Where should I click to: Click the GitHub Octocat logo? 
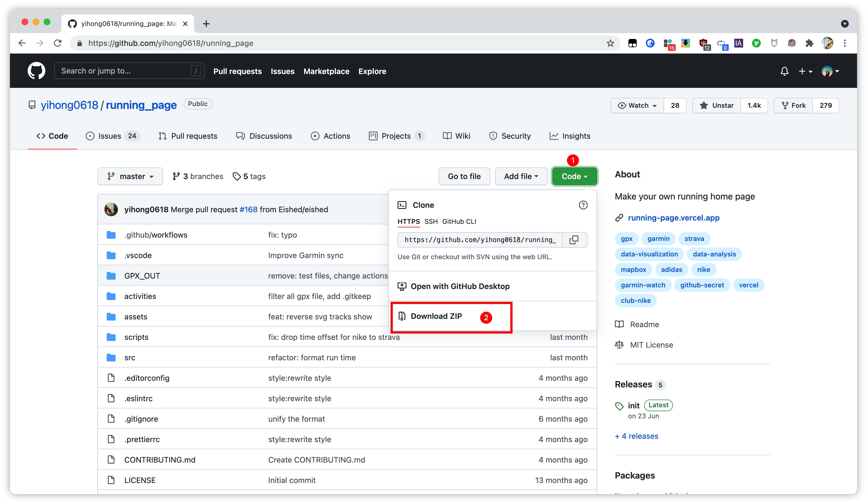pos(36,71)
